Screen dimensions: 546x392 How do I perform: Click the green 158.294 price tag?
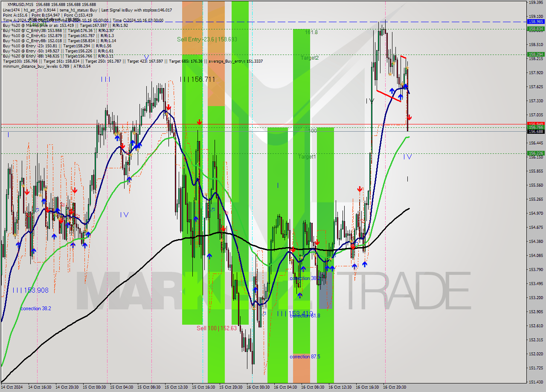coord(536,55)
